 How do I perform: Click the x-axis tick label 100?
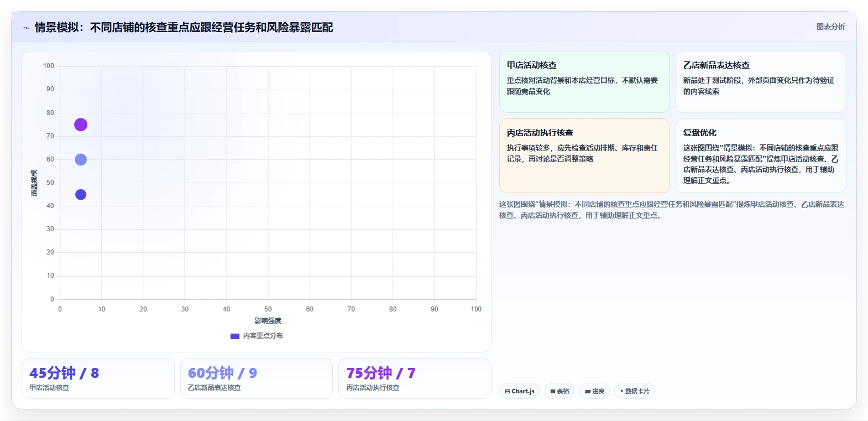click(x=476, y=309)
